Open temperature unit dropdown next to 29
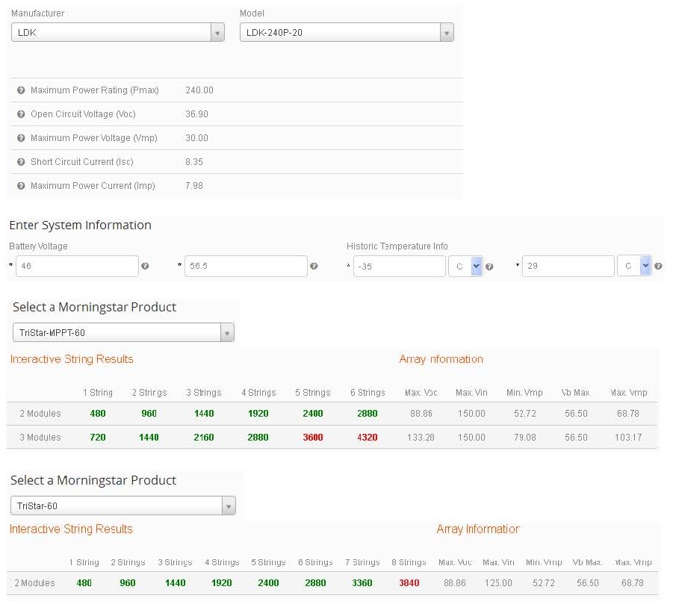676x616 pixels. click(633, 267)
